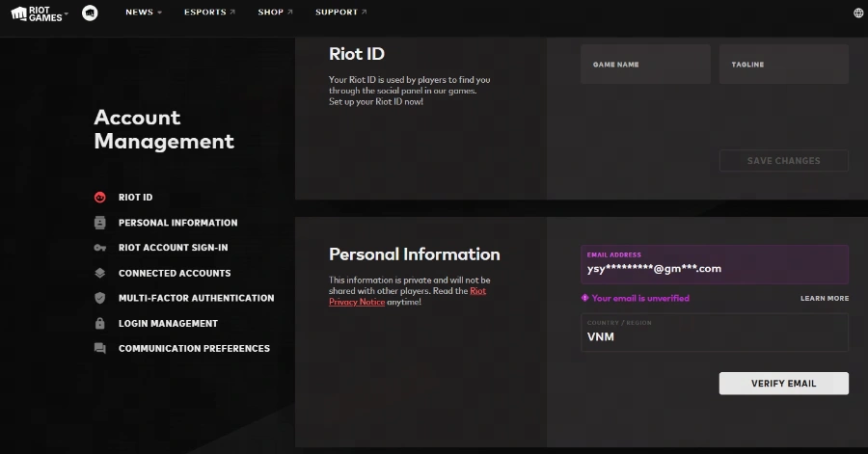Click Learn More beside unverified email
This screenshot has height=454, width=868.
[824, 299]
